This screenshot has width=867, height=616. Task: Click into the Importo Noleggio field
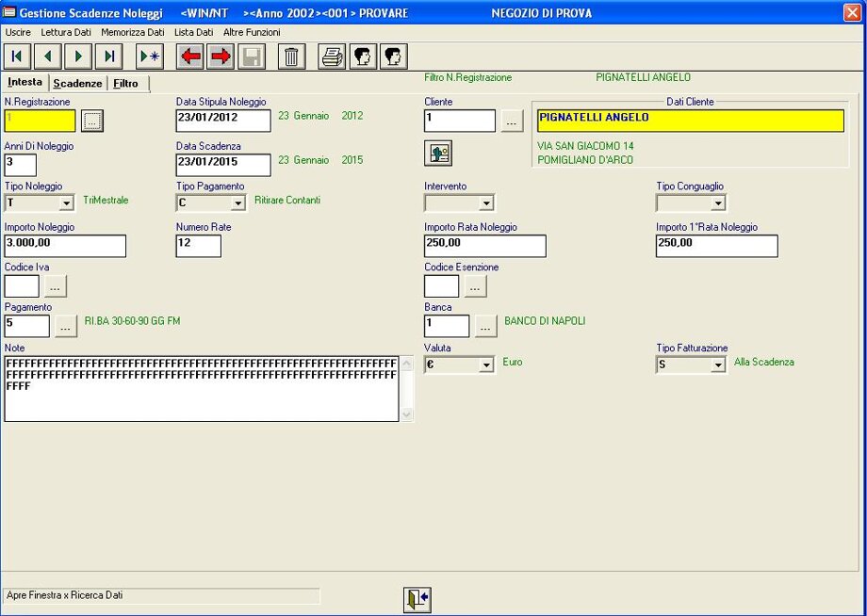pos(65,246)
